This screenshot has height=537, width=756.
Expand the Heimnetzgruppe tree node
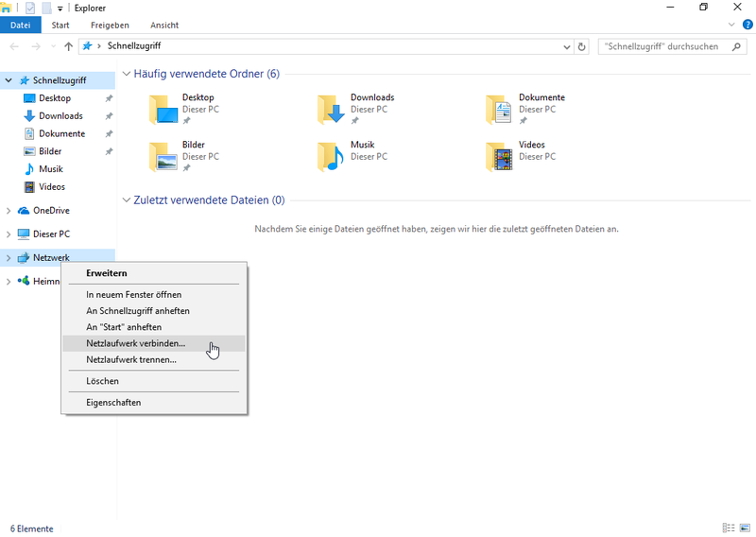pyautogui.click(x=9, y=282)
